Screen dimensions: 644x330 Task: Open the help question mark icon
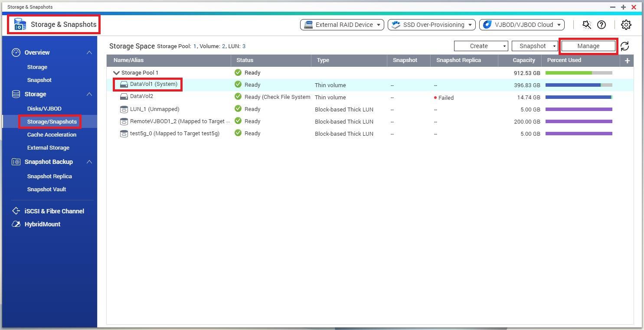tap(602, 25)
